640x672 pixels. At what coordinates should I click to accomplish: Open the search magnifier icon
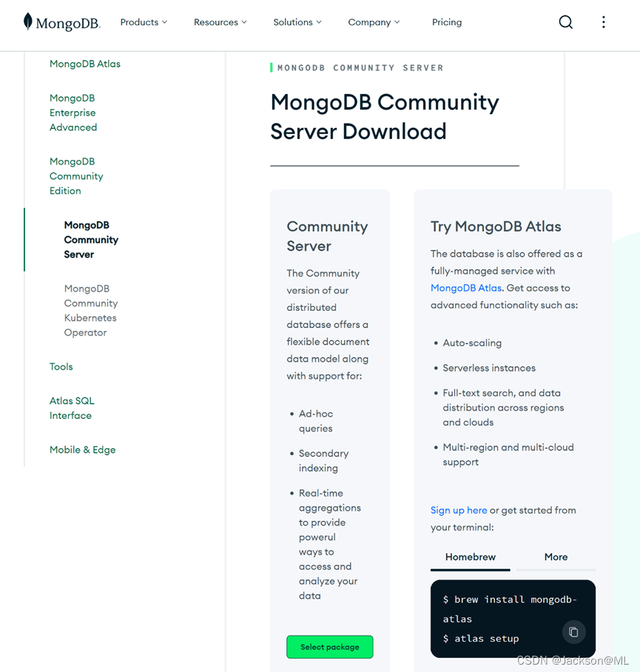565,22
